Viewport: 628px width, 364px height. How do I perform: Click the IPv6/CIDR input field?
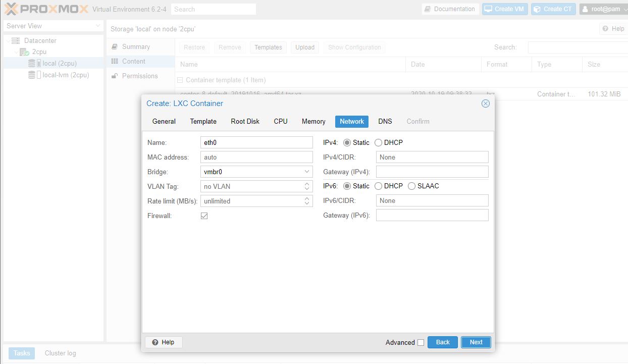point(432,201)
